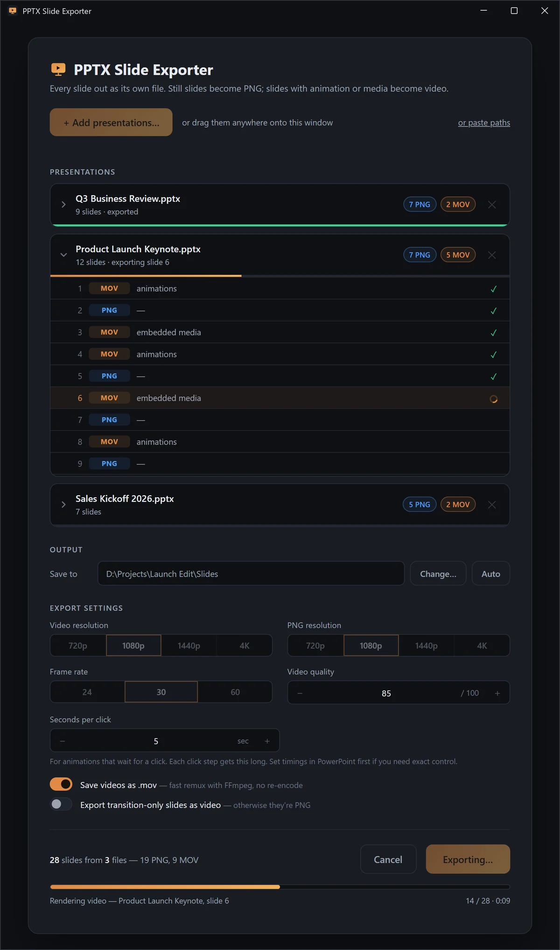Remove Product Launch Keynote.pptx from list
560x950 pixels.
(x=492, y=255)
